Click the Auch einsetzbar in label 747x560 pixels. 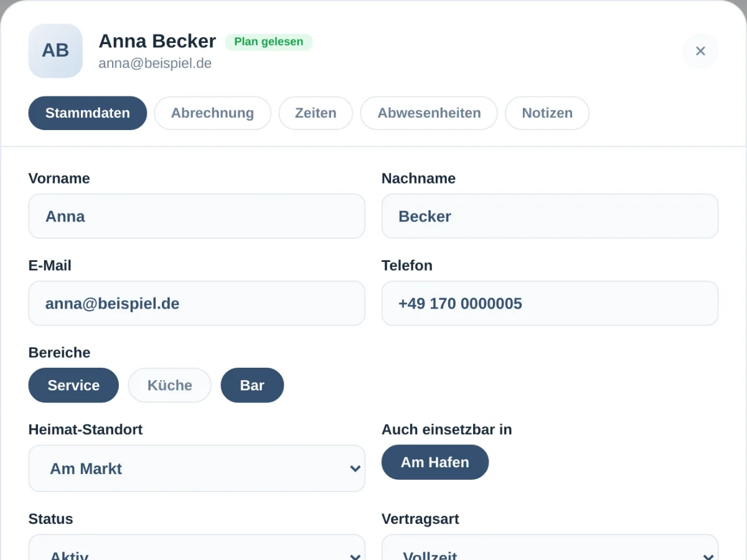pyautogui.click(x=447, y=429)
